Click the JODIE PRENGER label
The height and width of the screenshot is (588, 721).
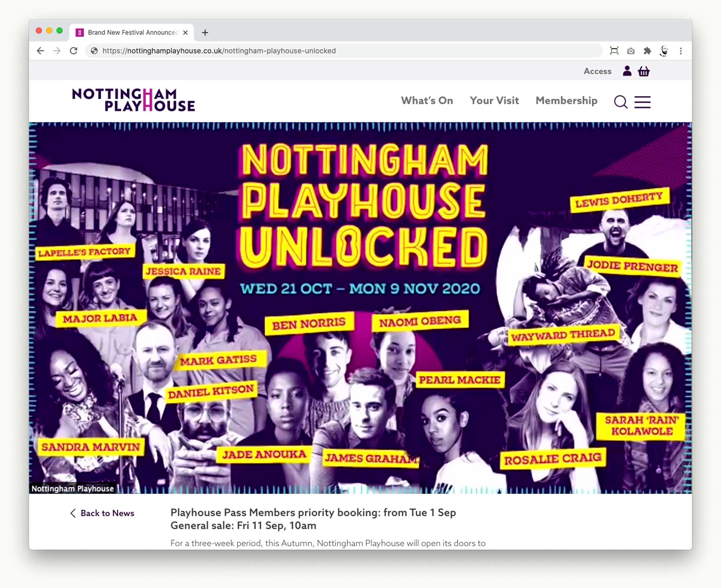[x=633, y=267]
